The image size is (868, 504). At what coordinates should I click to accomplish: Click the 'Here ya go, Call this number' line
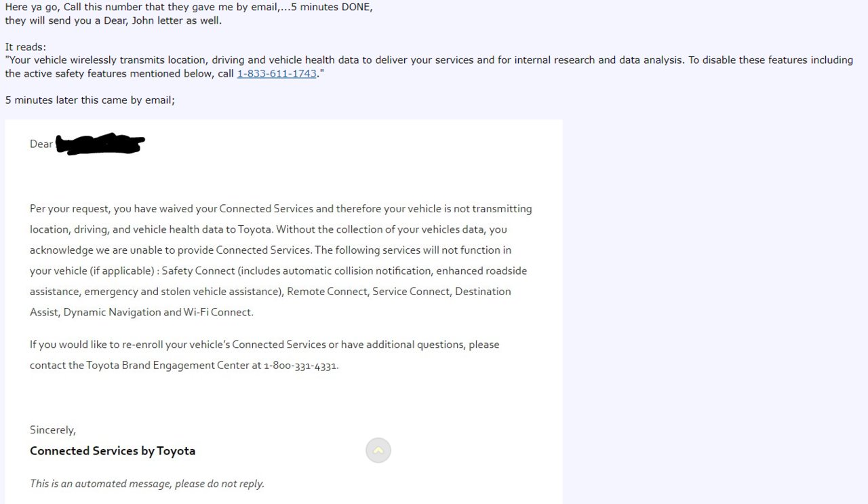click(189, 7)
